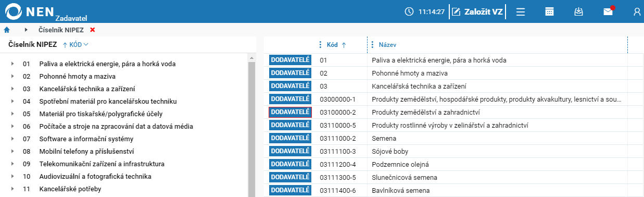Click DODAVATELÉ button for Semena row
This screenshot has height=197, width=644.
pyautogui.click(x=290, y=138)
